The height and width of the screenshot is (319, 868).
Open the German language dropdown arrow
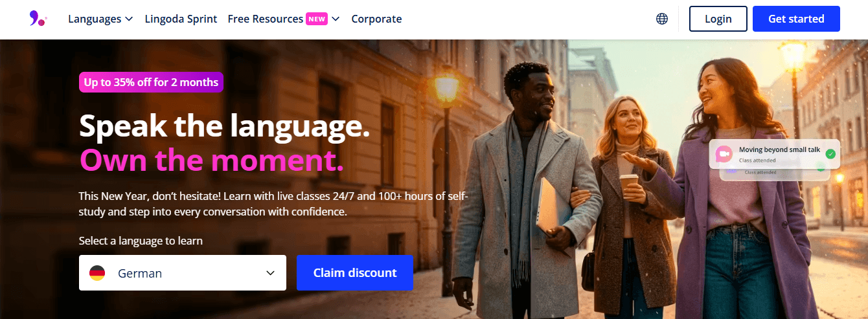[x=271, y=273]
